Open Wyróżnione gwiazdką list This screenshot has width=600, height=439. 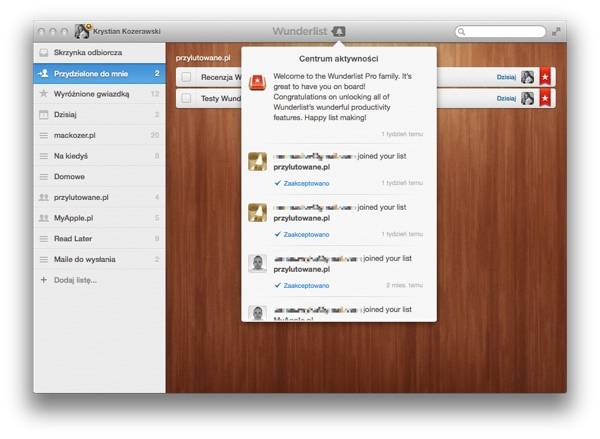pyautogui.click(x=99, y=94)
